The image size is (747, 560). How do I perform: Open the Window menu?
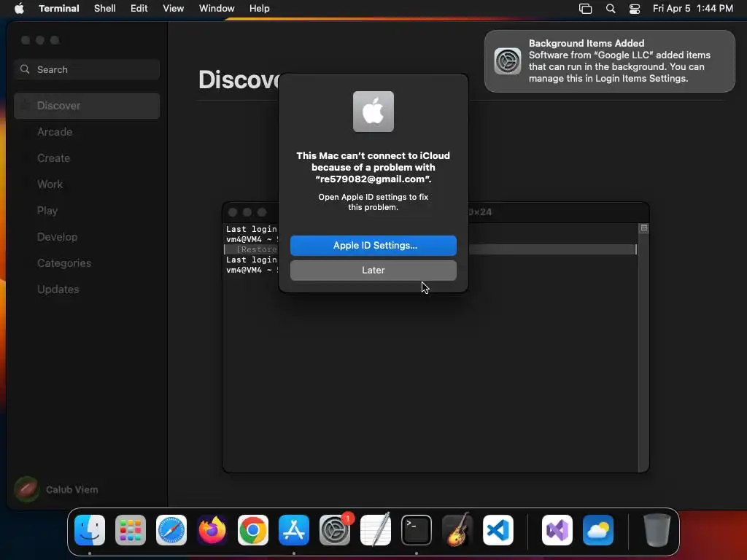[217, 9]
